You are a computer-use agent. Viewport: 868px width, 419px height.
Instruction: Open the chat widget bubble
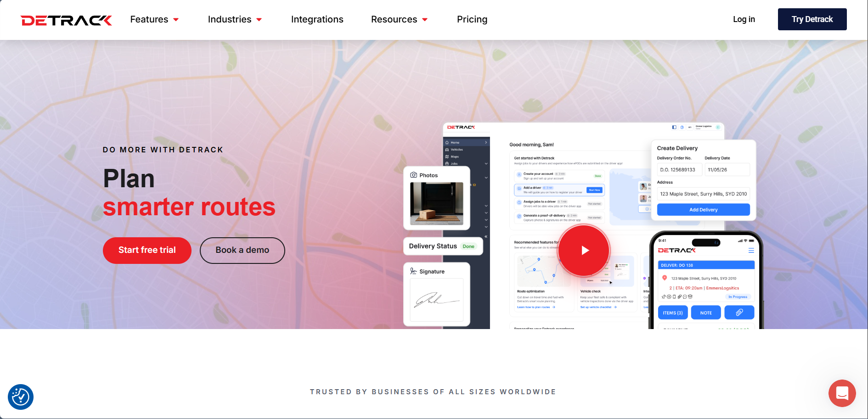pos(842,393)
